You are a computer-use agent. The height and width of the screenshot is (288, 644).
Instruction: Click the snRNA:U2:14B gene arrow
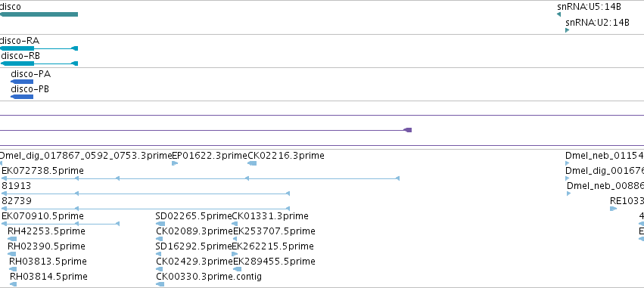click(568, 30)
